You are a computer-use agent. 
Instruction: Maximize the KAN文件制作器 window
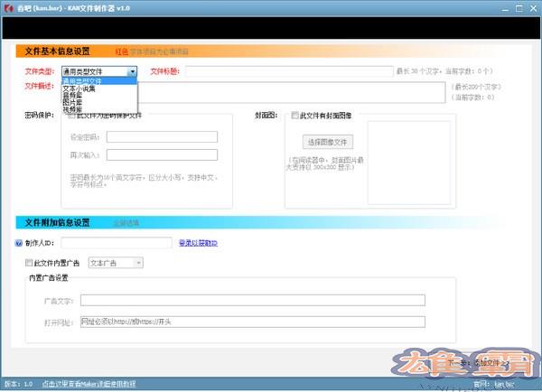point(519,8)
